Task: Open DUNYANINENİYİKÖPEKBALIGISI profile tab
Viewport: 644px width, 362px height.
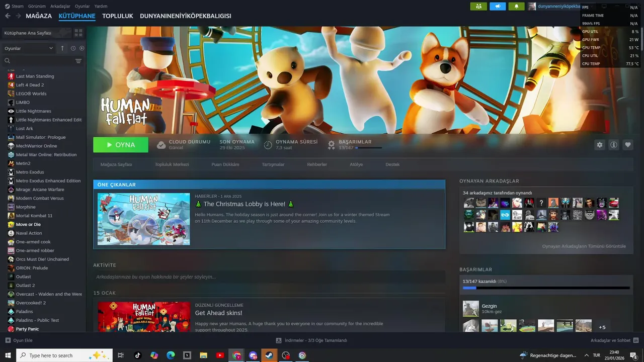Action: coord(186,16)
